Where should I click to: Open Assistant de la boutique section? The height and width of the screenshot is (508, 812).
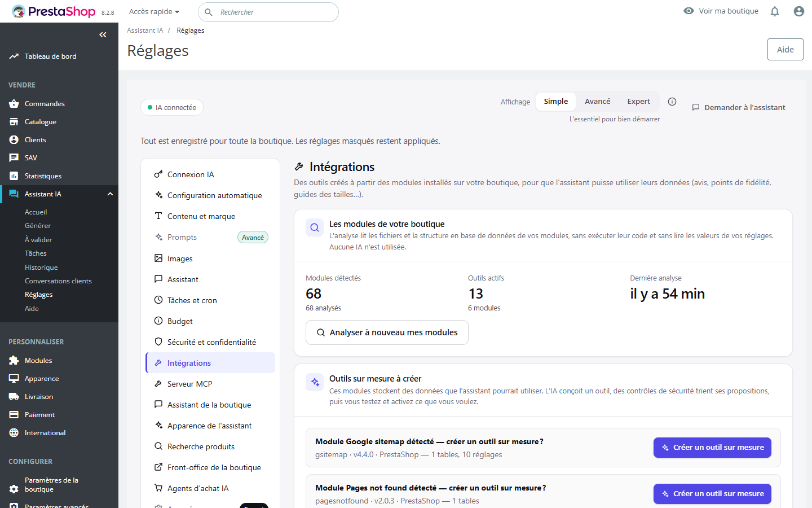(x=210, y=405)
